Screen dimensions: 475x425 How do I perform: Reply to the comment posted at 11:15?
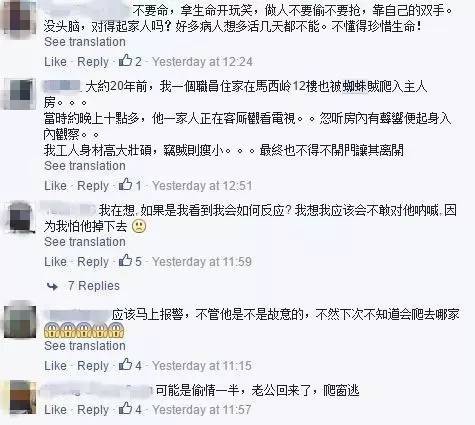(93, 366)
